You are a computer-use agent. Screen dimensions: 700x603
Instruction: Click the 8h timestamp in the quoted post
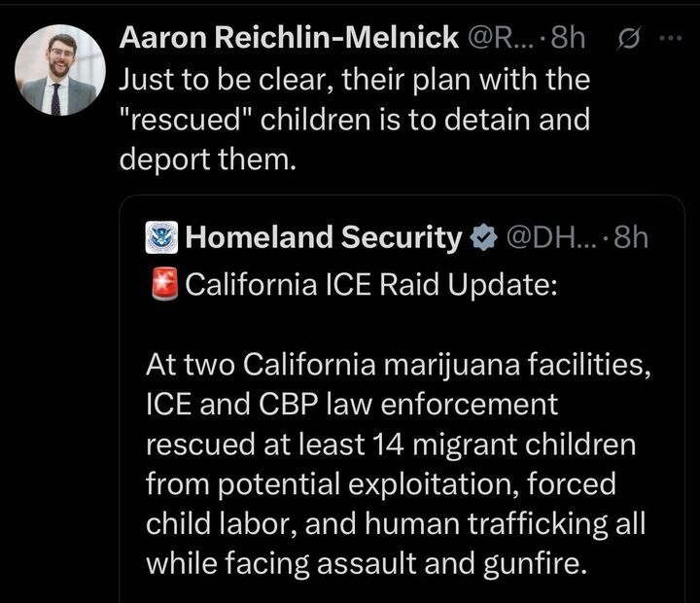pyautogui.click(x=631, y=236)
